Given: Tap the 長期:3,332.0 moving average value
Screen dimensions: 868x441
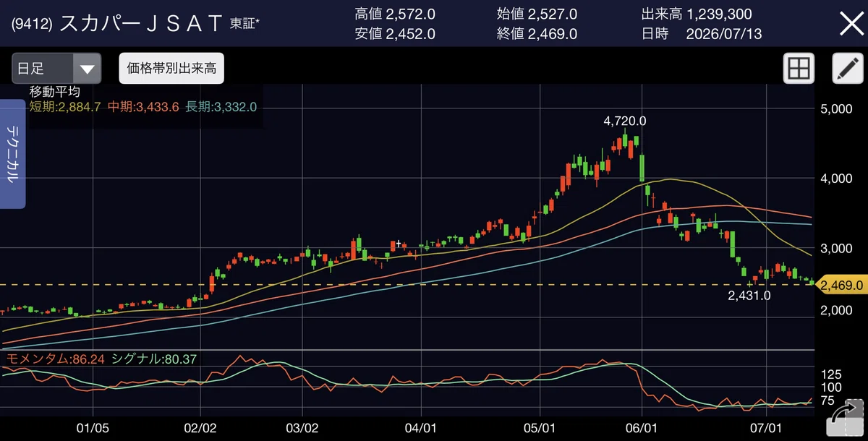Looking at the screenshot, I should coord(221,107).
